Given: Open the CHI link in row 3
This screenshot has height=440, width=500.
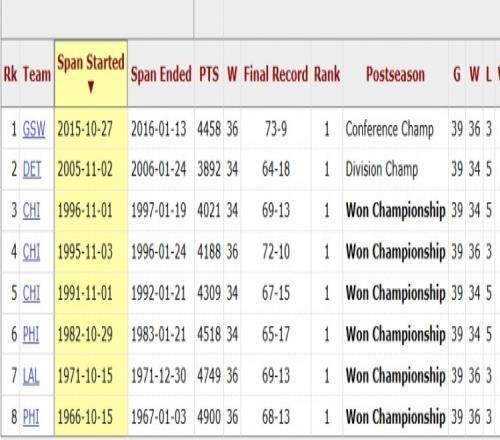Looking at the screenshot, I should click(31, 211).
